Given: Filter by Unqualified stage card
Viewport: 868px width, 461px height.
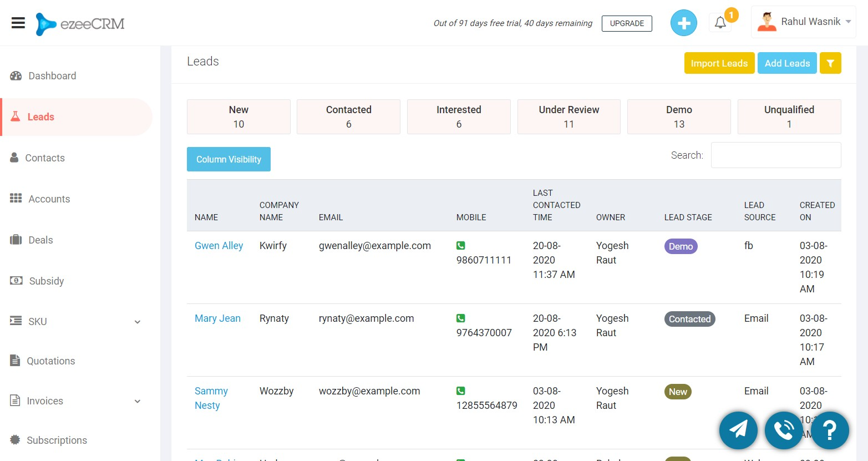Looking at the screenshot, I should tap(789, 116).
